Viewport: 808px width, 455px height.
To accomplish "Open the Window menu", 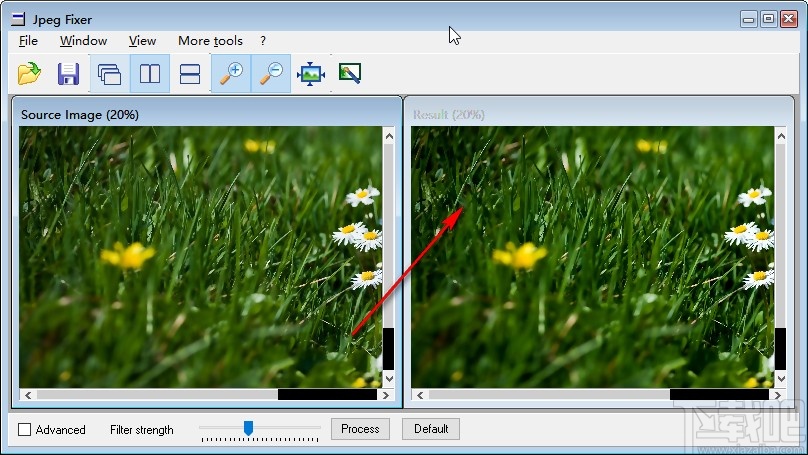I will 83,41.
